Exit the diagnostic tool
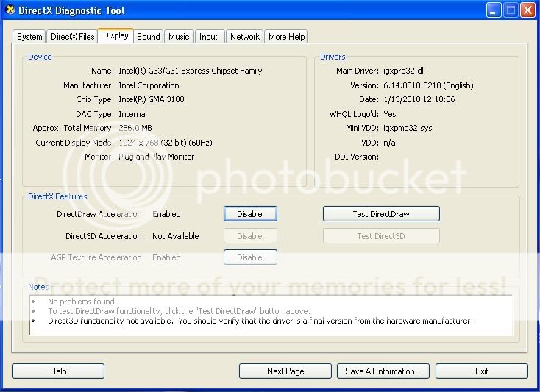This screenshot has width=540, height=392. click(481, 371)
